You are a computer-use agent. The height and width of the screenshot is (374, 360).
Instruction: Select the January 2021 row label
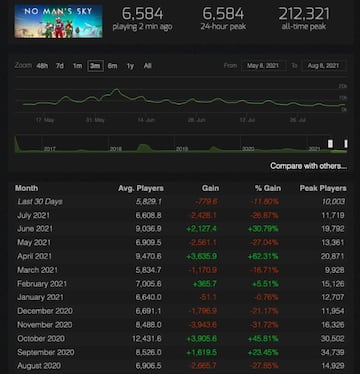coord(40,297)
